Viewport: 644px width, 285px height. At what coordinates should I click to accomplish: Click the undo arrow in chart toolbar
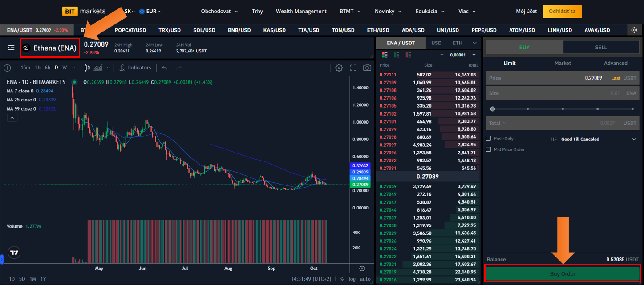[165, 68]
